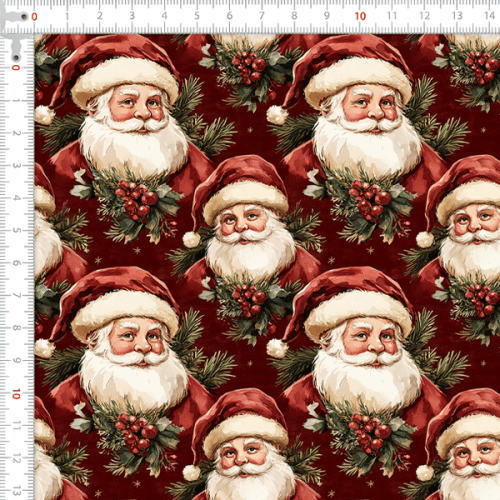This screenshot has height=500, width=500.
Task: Select the number 7 on the horizontal ruler
Action: pos(262,16)
